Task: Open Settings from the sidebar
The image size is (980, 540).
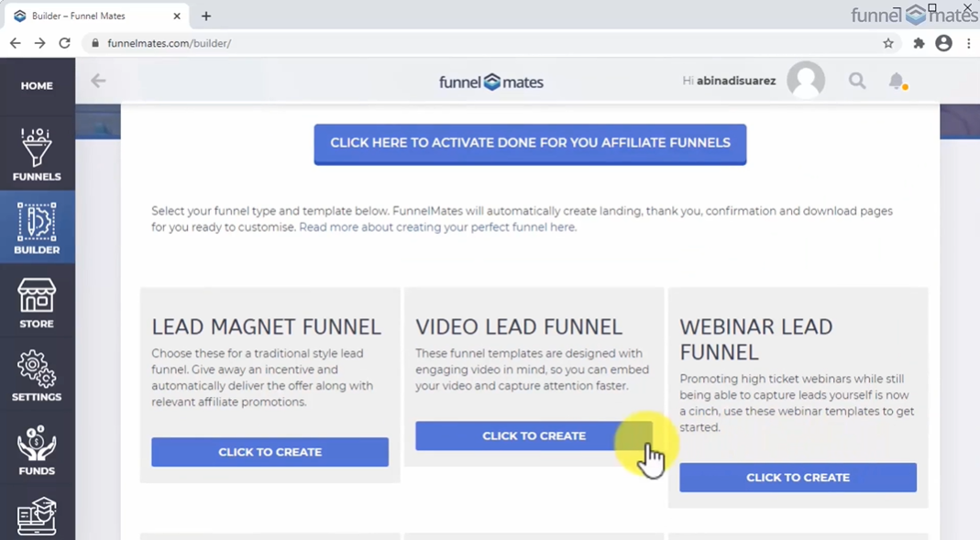Action: click(x=37, y=376)
